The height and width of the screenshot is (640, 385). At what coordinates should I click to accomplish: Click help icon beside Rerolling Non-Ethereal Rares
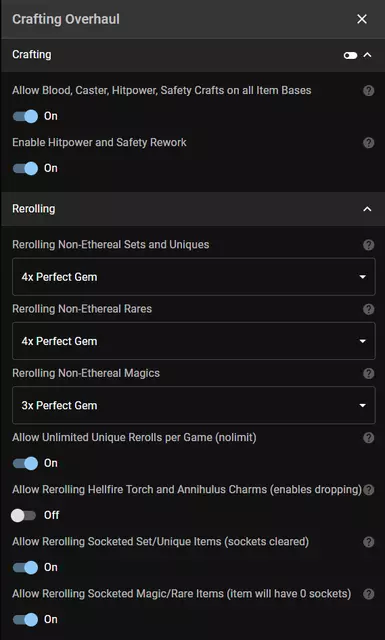point(369,309)
